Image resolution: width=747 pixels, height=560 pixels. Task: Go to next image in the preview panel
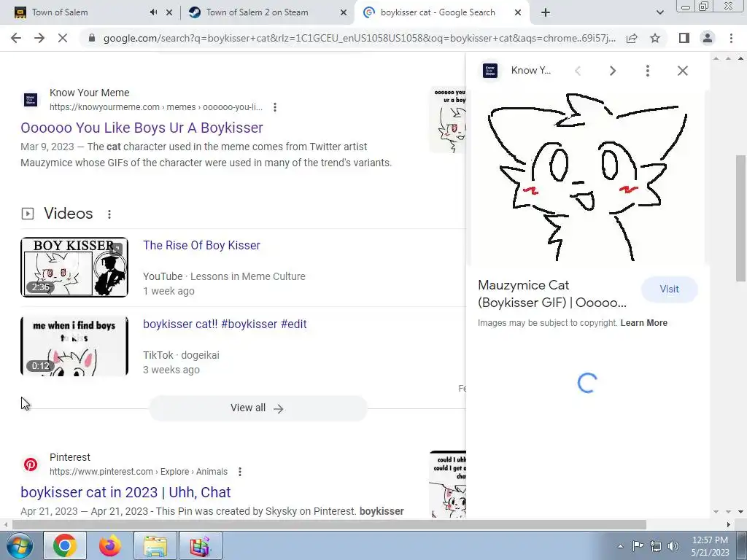(613, 71)
